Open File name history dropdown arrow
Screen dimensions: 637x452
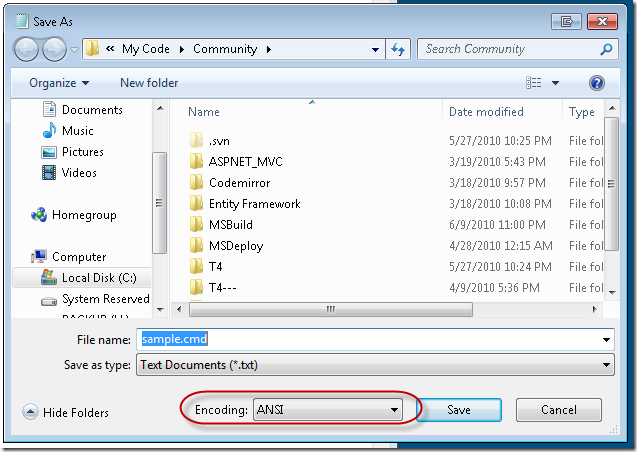tap(606, 340)
